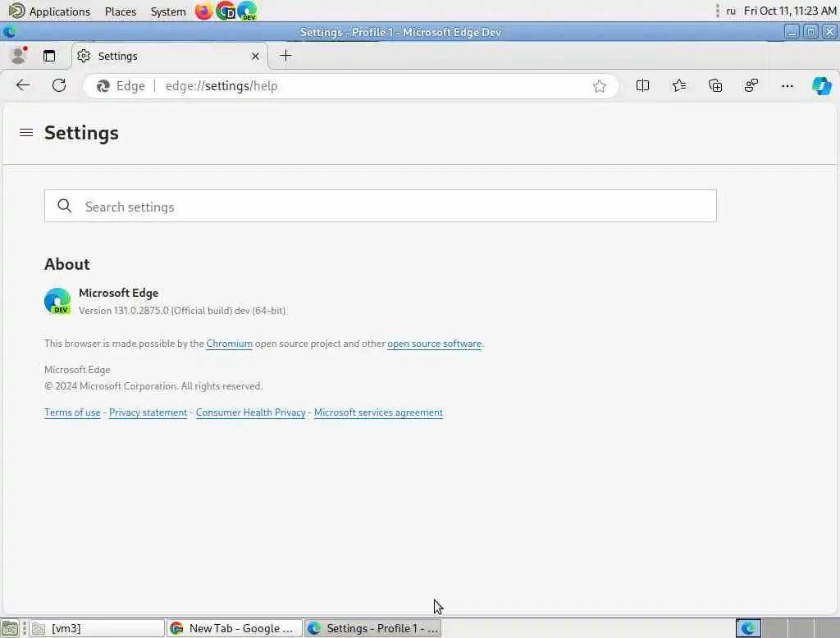Open the profile avatar menu

[19, 56]
